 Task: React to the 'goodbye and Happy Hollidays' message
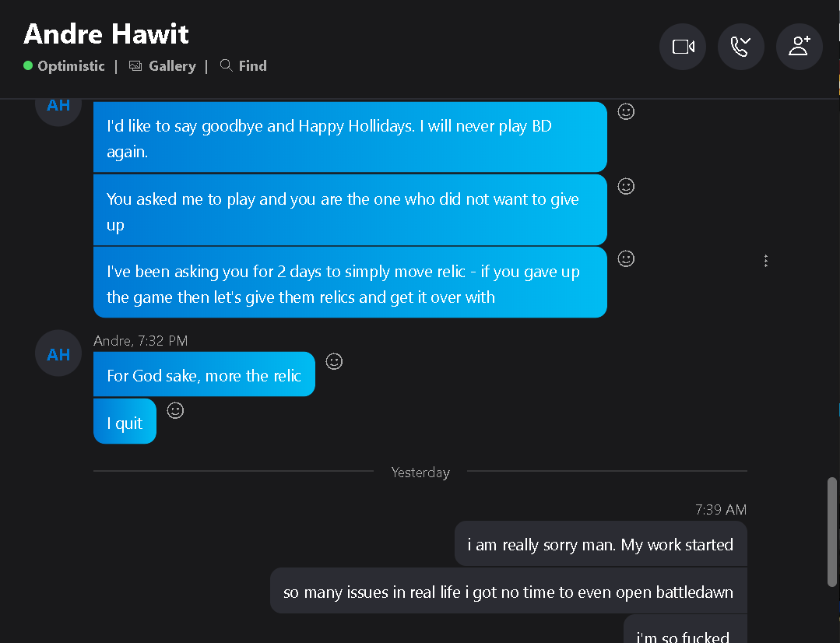pos(626,111)
